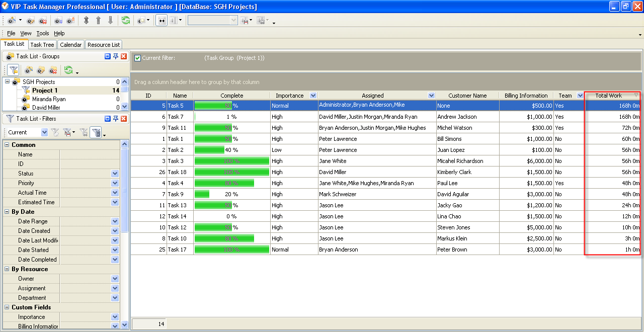This screenshot has width=644, height=332.
Task: Click the green Refresh icon in main toolbar
Action: 125,21
